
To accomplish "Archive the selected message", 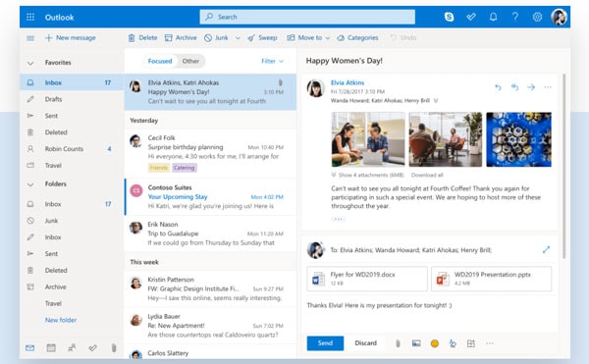I will 181,38.
